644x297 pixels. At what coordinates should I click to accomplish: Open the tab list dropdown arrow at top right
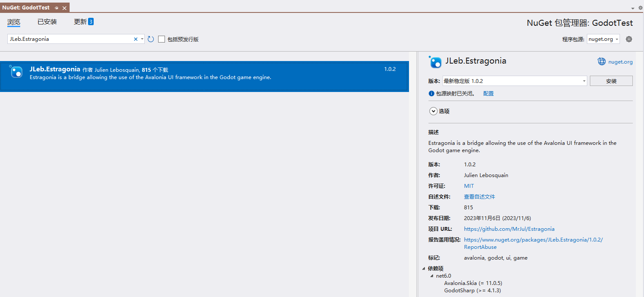pos(633,8)
